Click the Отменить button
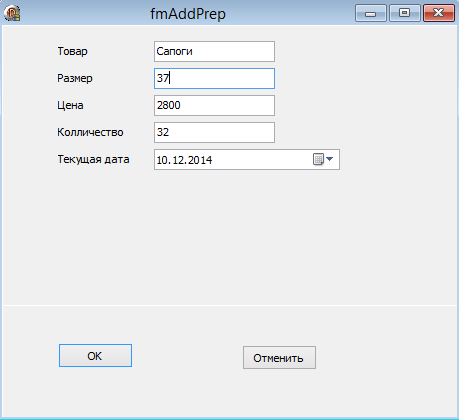Screen dimensions: 459x420 279,358
